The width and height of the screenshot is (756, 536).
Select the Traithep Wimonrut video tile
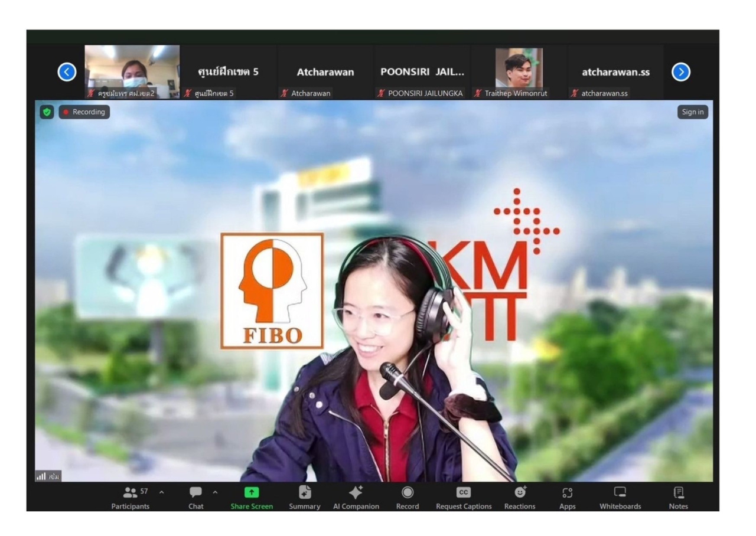[x=519, y=71]
